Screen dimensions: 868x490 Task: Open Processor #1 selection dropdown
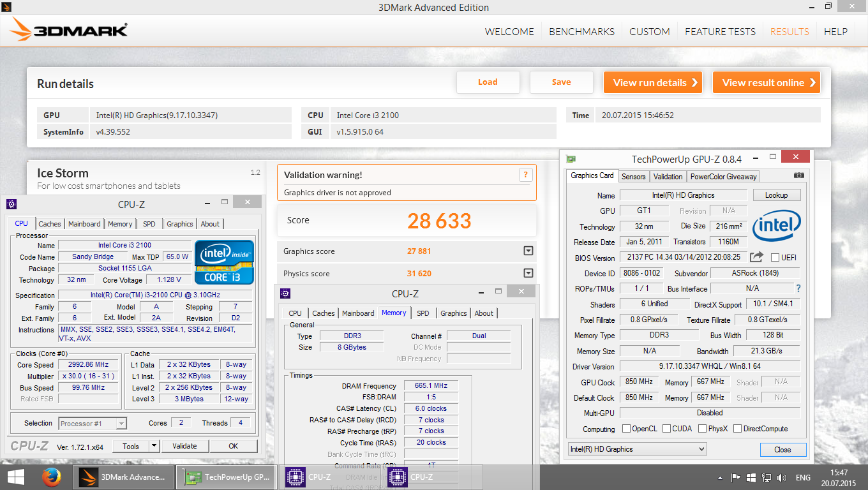click(x=93, y=423)
